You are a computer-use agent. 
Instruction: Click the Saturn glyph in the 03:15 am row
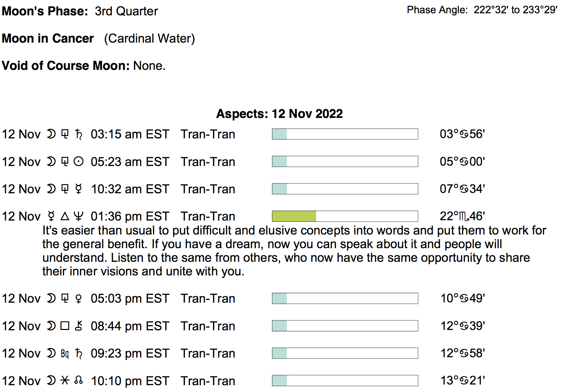78,134
